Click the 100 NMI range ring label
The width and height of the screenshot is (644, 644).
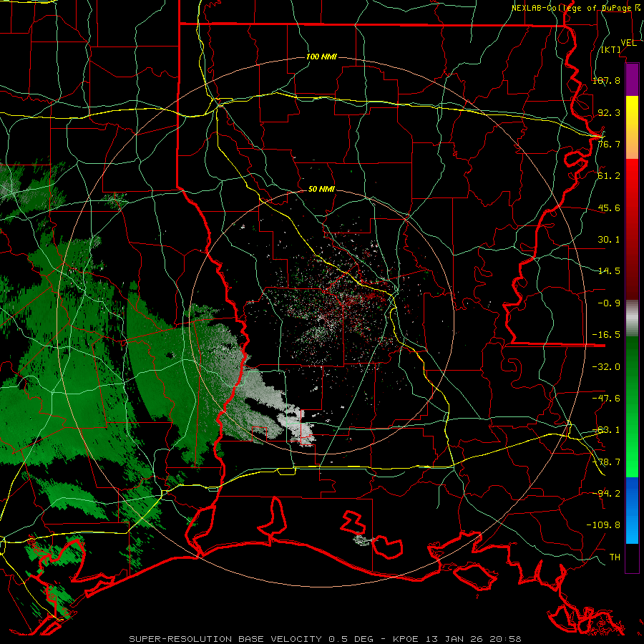tap(321, 57)
